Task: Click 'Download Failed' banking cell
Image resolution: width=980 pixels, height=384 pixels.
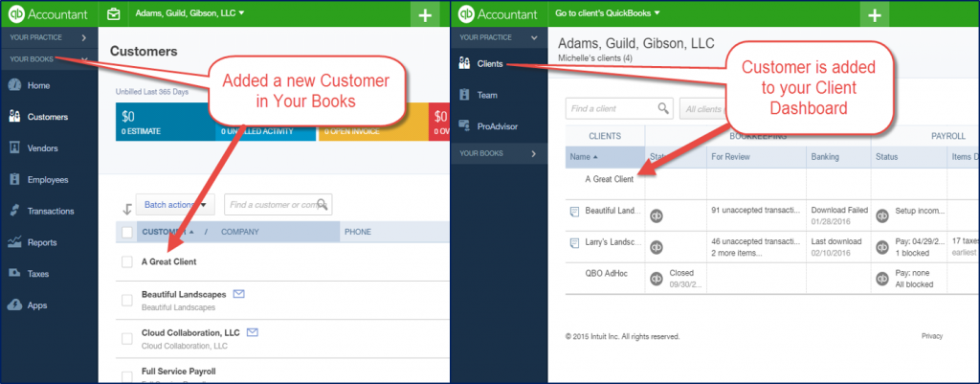Action: click(x=839, y=210)
